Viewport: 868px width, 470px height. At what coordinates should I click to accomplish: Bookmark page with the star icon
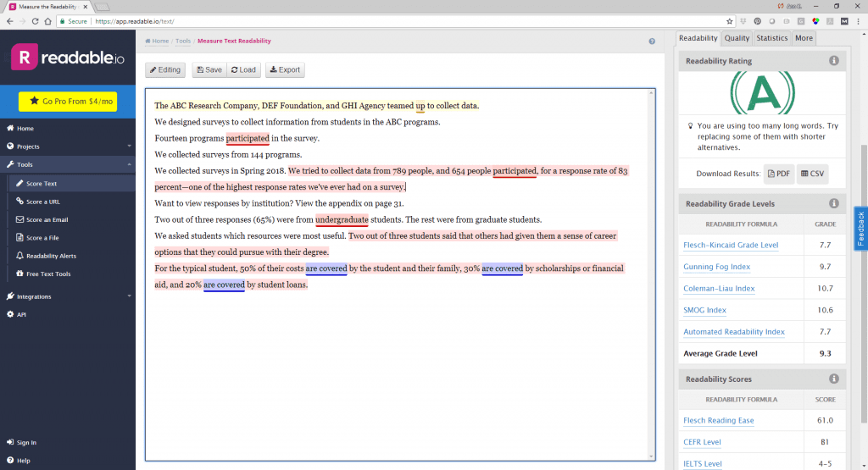coord(730,21)
